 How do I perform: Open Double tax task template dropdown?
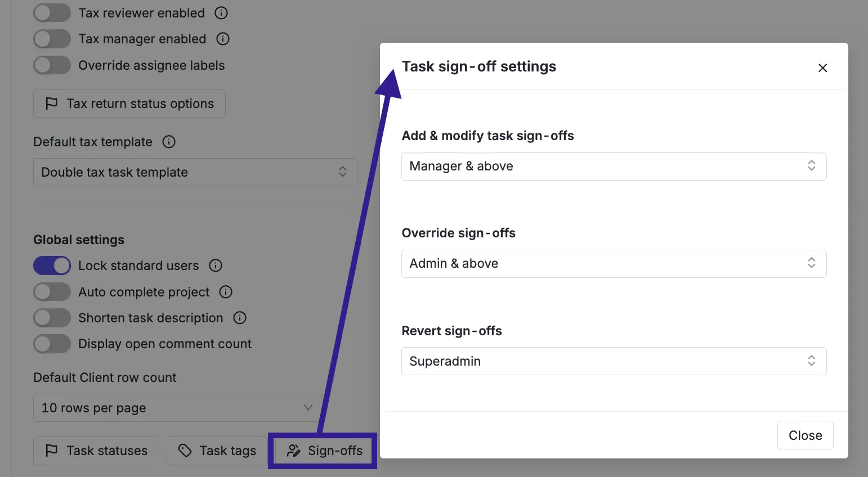click(x=195, y=172)
